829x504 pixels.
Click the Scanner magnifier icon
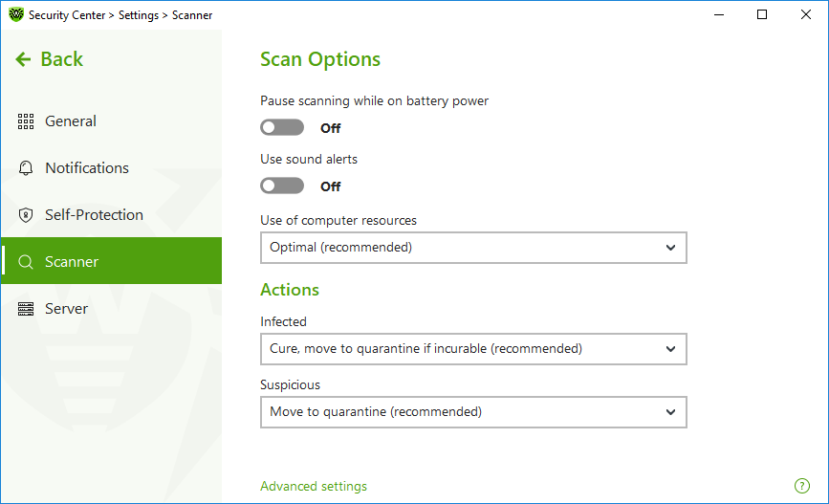pyautogui.click(x=26, y=262)
